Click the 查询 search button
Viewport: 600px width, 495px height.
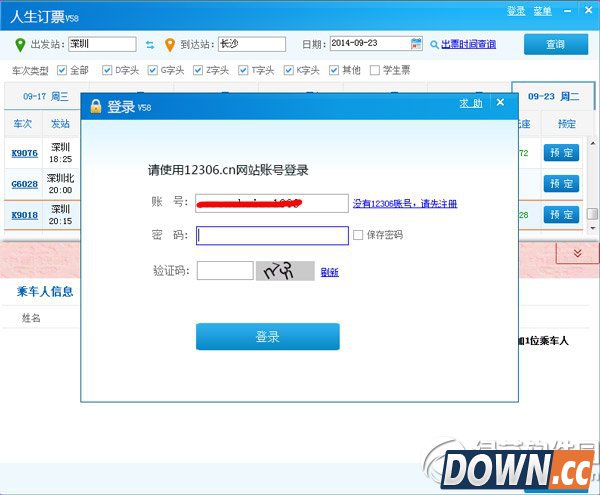coord(556,44)
